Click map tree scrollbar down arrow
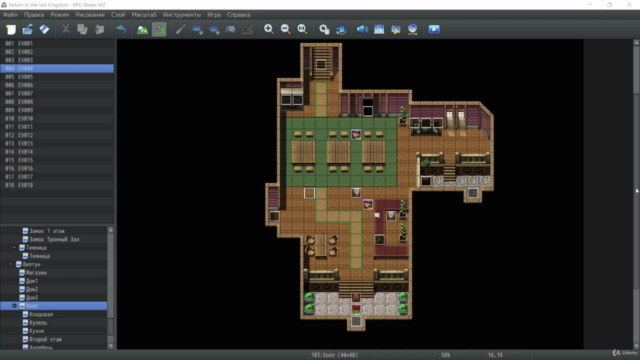This screenshot has width=640, height=360. [x=111, y=346]
